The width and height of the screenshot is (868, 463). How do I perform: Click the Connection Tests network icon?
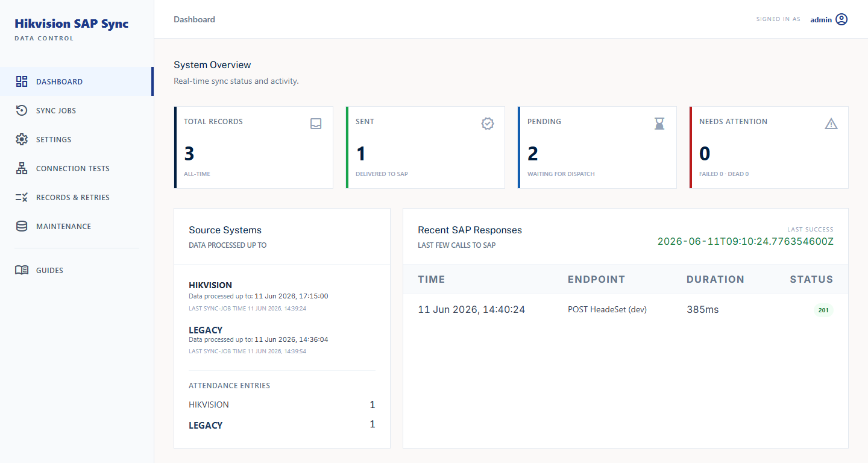tap(22, 168)
